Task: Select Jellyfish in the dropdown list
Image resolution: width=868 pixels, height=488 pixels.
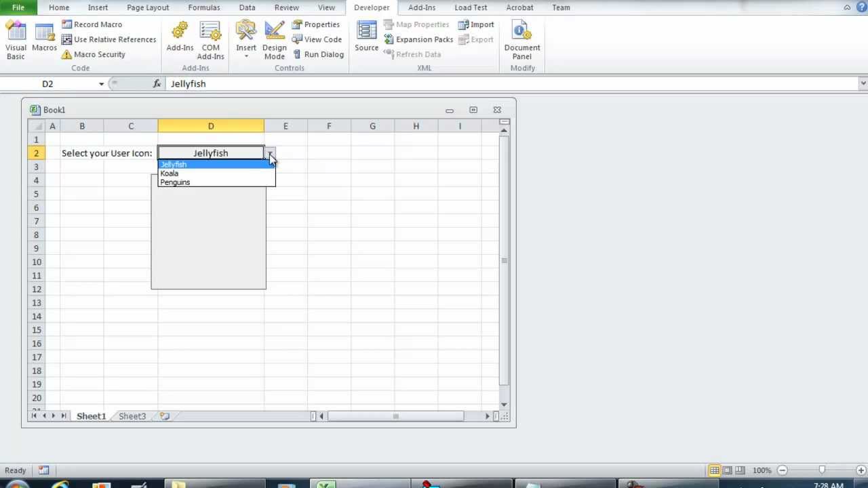Action: click(x=216, y=165)
